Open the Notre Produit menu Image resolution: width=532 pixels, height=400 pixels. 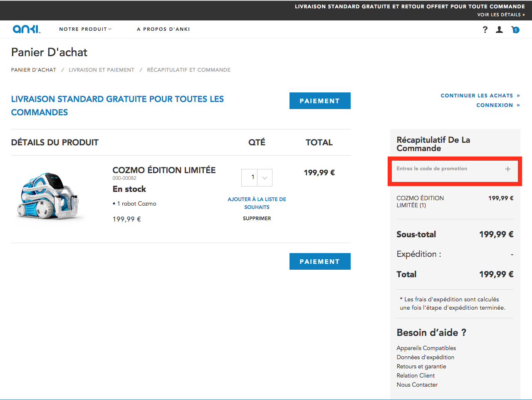pyautogui.click(x=85, y=29)
